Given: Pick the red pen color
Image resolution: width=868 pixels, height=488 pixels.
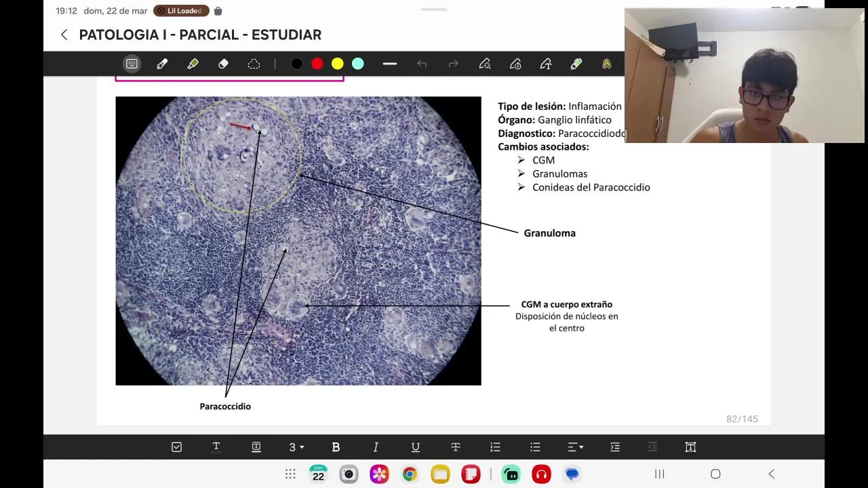Looking at the screenshot, I should (x=317, y=64).
